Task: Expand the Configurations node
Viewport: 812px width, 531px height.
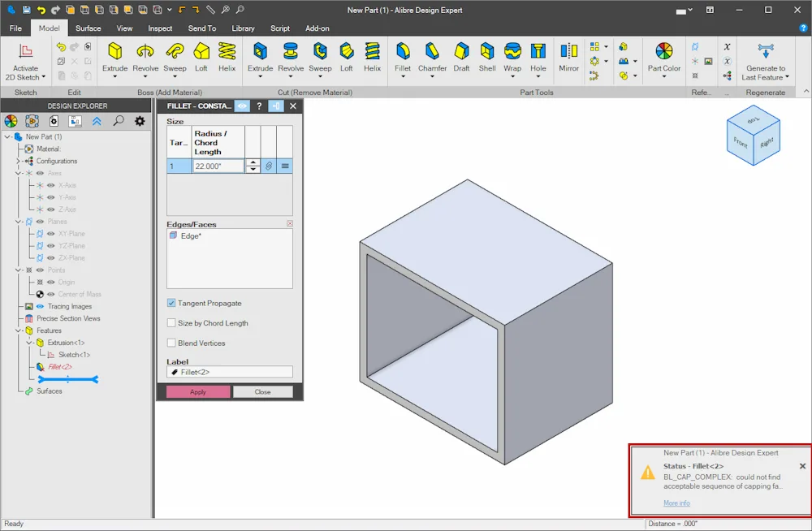Action: click(18, 161)
